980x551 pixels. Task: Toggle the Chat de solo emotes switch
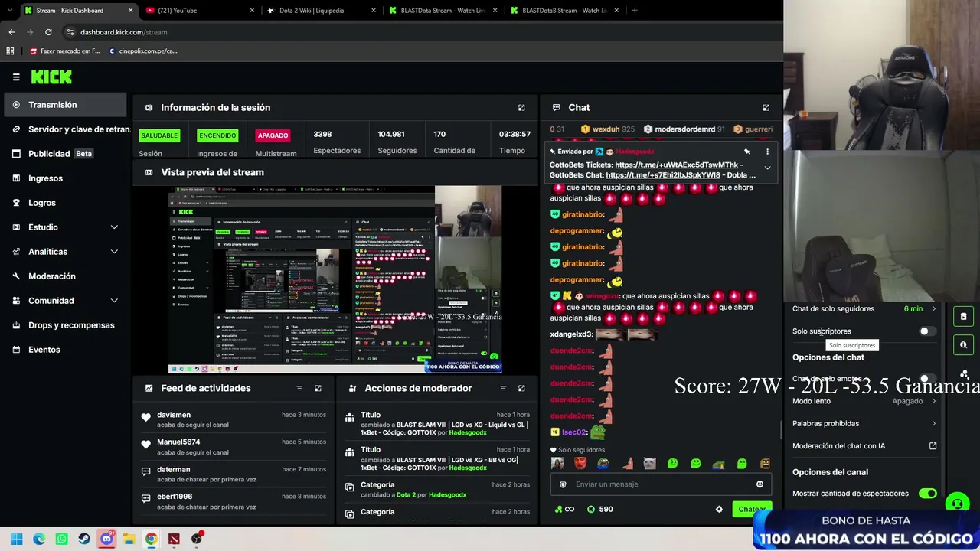927,379
